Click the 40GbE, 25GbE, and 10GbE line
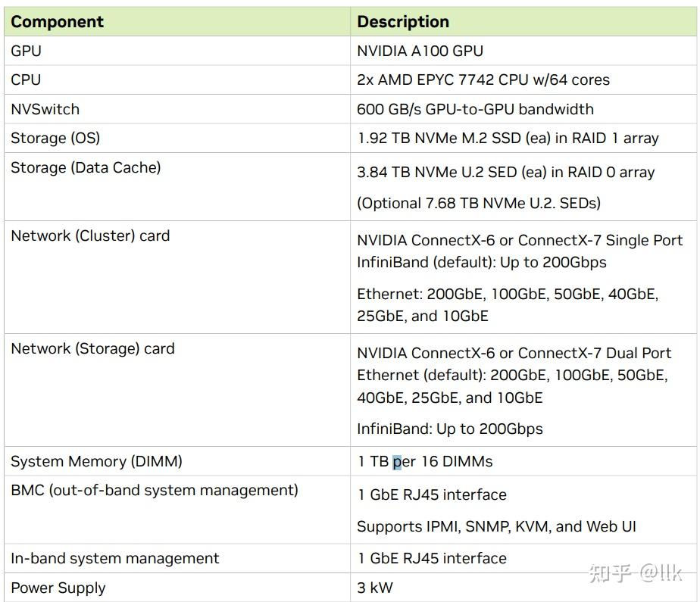 tap(449, 398)
